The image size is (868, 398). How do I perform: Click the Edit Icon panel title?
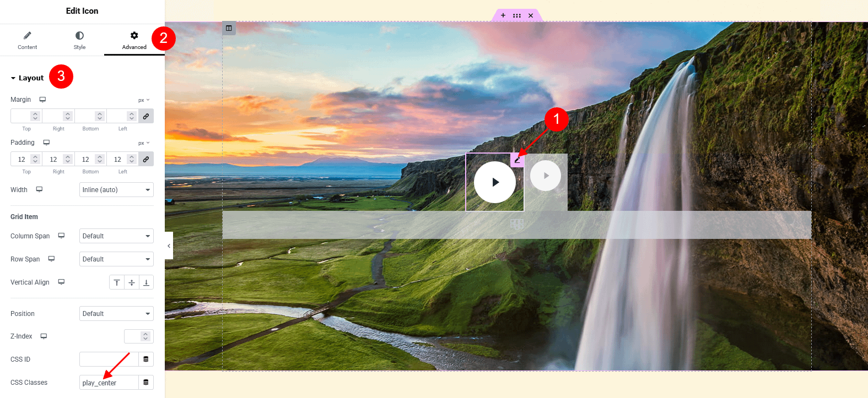pyautogui.click(x=82, y=11)
